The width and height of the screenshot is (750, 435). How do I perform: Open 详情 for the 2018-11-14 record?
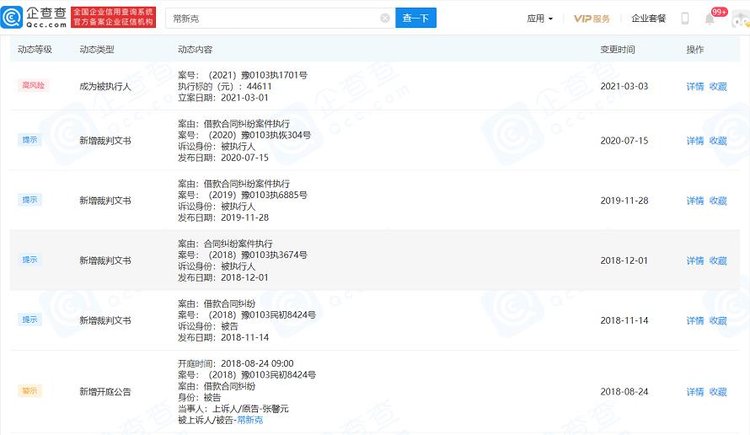[x=695, y=320]
